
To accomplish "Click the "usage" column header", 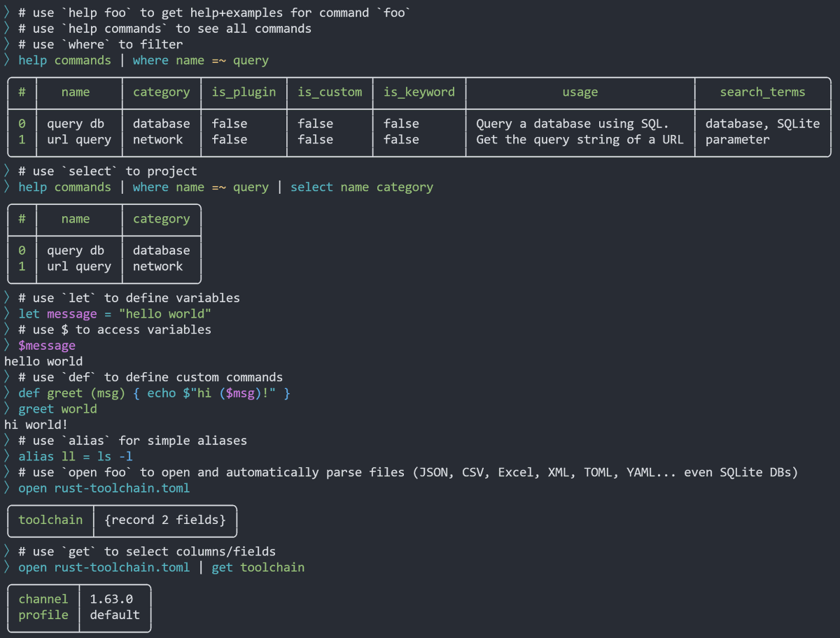I will coord(580,92).
